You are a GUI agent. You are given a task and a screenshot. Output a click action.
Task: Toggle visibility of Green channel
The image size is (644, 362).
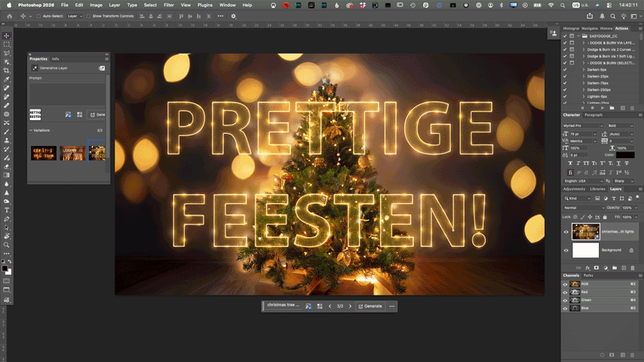click(x=565, y=300)
